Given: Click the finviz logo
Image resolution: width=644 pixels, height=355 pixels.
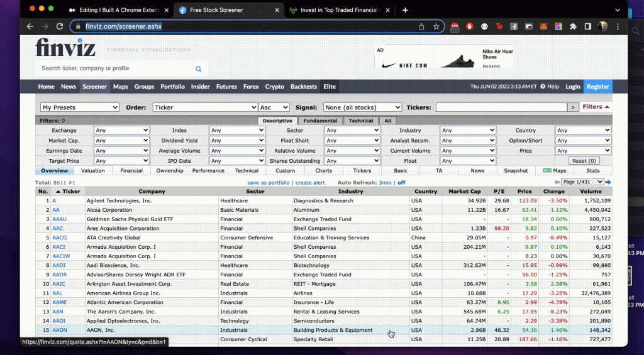Looking at the screenshot, I should click(x=65, y=49).
